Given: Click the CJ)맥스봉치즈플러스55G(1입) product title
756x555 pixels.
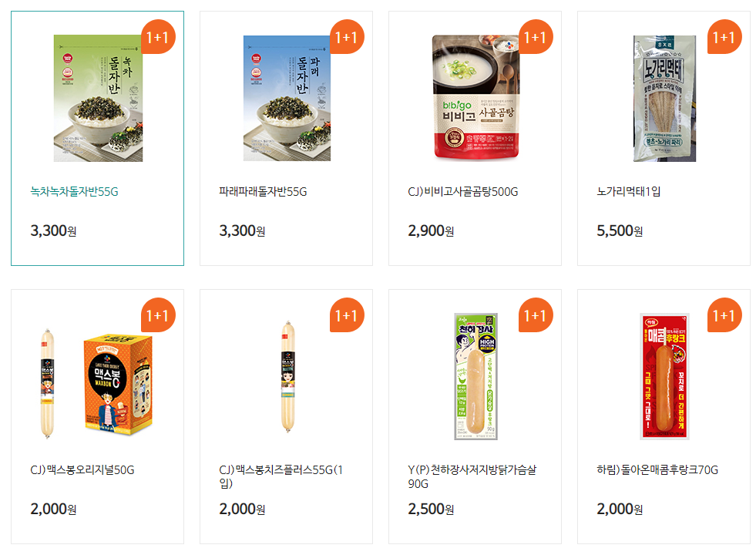Looking at the screenshot, I should click(281, 476).
